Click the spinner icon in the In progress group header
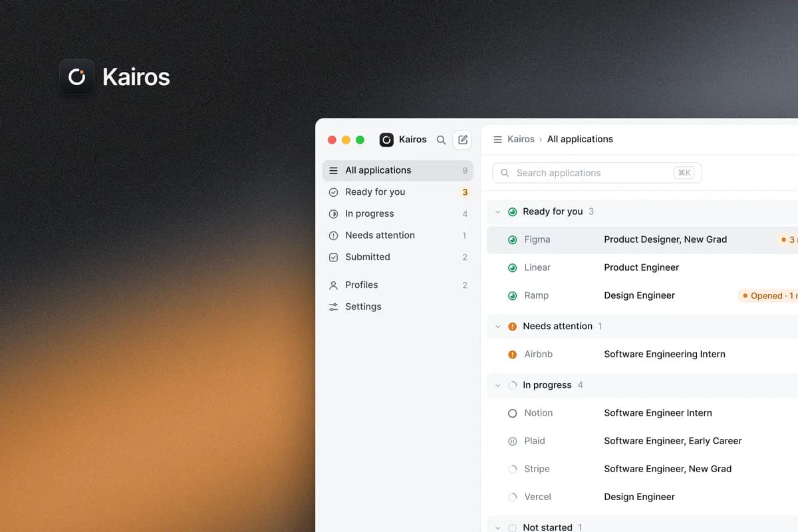Viewport: 798px width, 532px height. 512,385
